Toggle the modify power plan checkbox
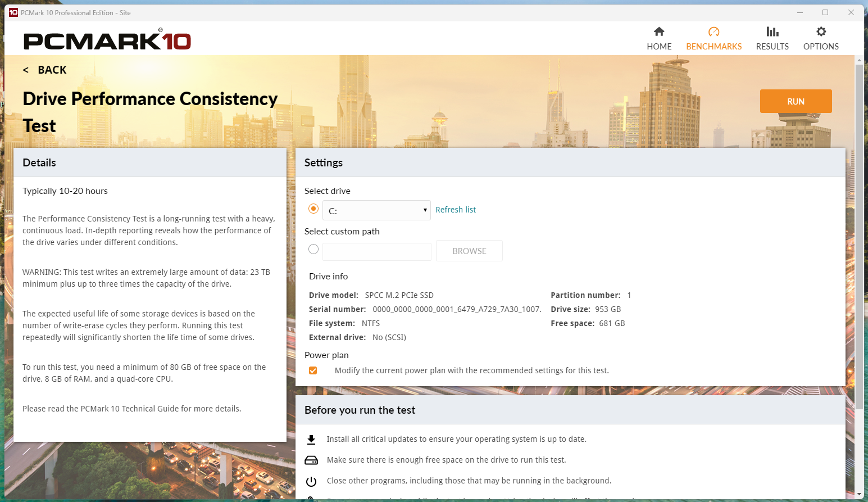Image resolution: width=868 pixels, height=502 pixels. coord(313,370)
